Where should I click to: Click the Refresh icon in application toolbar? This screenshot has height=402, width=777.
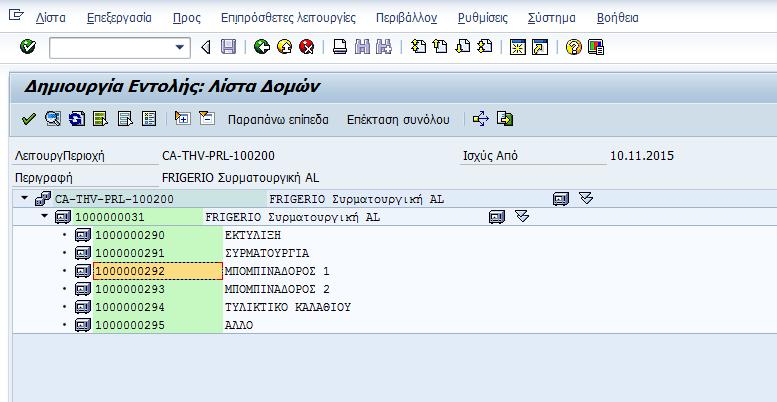tap(77, 119)
